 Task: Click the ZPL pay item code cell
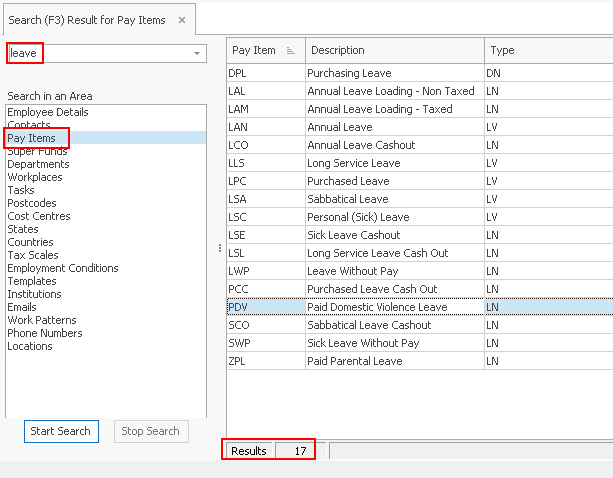pos(266,361)
